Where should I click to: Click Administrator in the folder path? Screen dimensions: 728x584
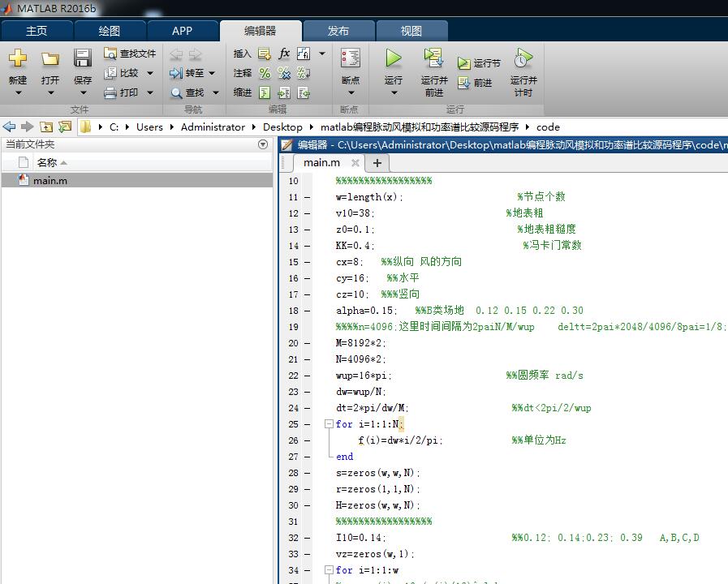coord(213,127)
